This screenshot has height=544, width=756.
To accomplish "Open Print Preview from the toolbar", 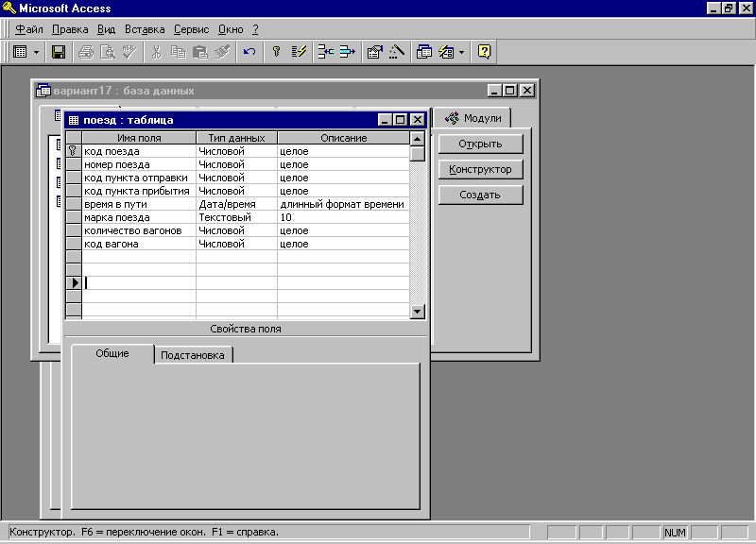I will coord(107,52).
